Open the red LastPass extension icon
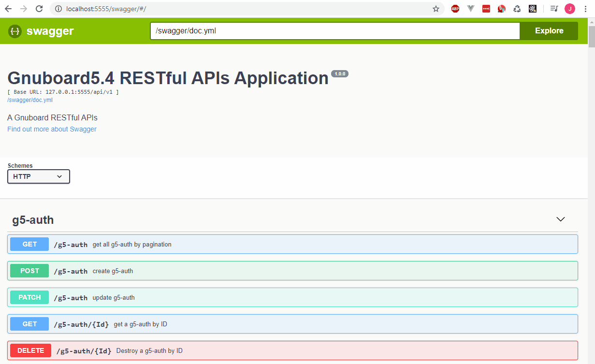 point(486,9)
